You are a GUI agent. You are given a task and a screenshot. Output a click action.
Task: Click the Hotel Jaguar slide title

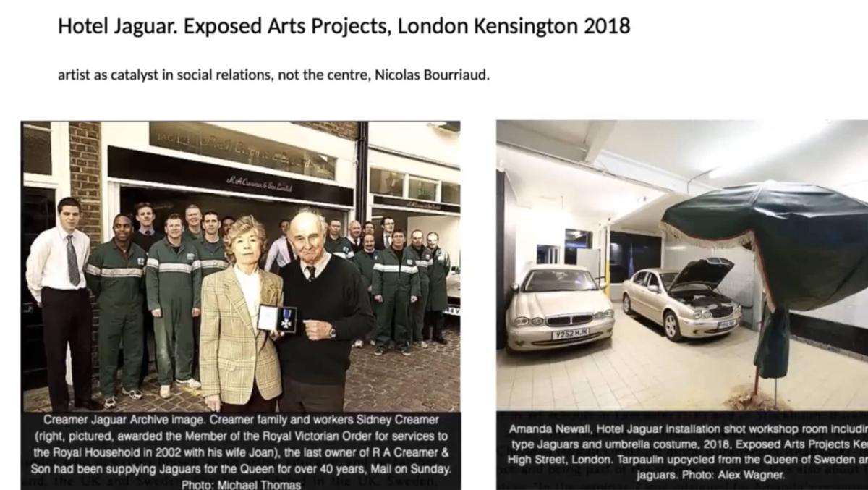344,27
